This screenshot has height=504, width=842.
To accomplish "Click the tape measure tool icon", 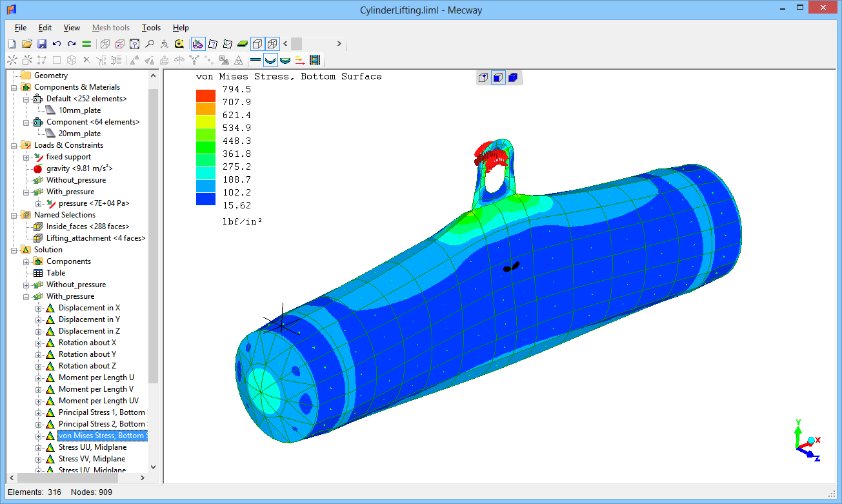I will (179, 44).
